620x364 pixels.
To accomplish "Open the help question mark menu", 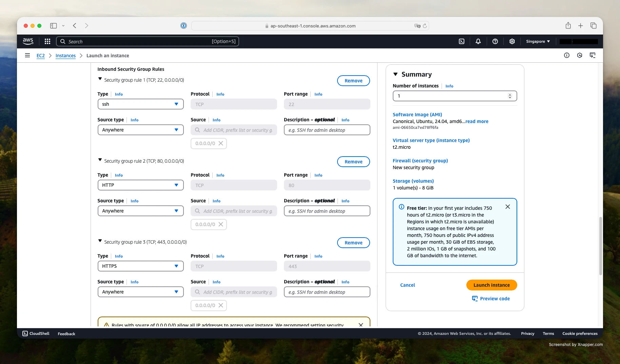I will (495, 41).
